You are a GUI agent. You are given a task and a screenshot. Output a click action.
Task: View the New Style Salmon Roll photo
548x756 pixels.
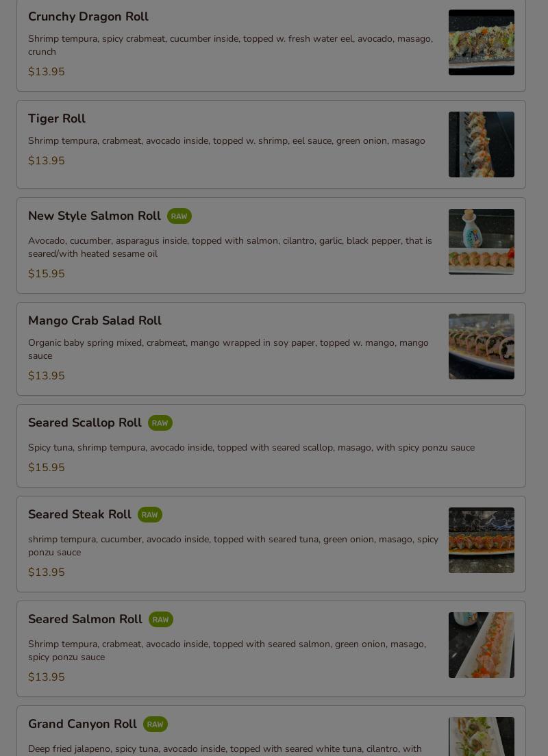(481, 242)
